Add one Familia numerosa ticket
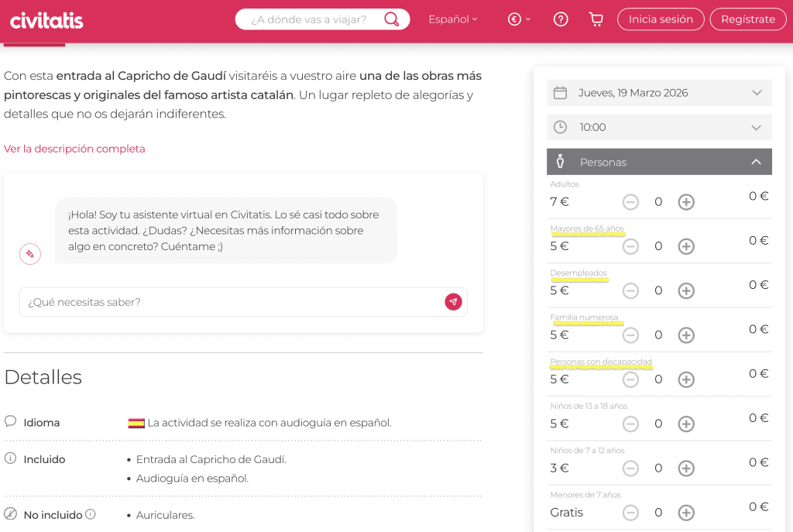Viewport: 793px width, 532px height. [x=686, y=335]
